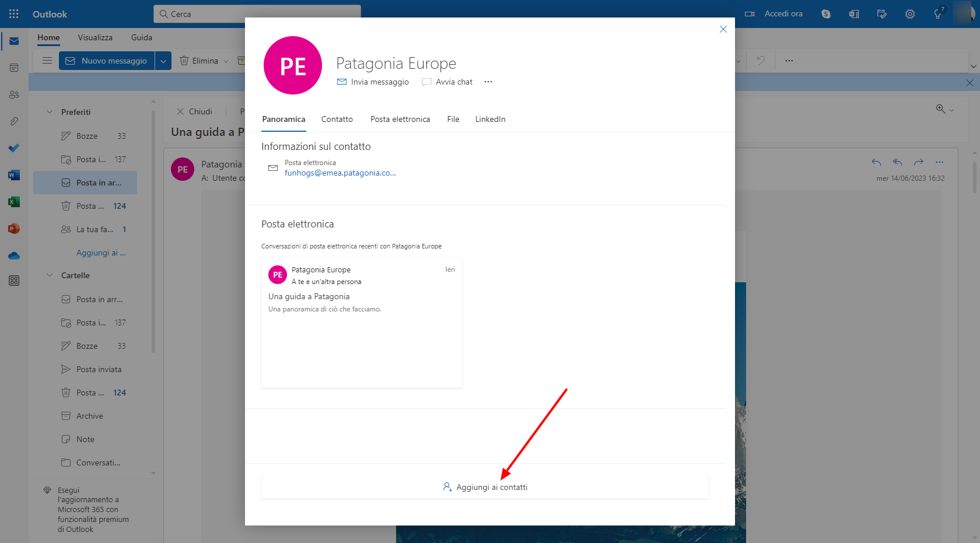This screenshot has height=543, width=980.
Task: Launch PowerPoint from the left rail
Action: pos(14,229)
